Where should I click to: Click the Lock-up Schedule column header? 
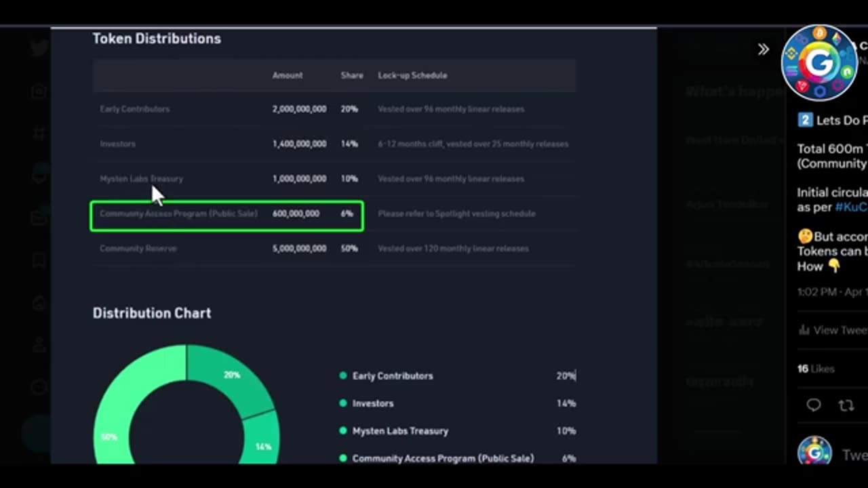(412, 75)
